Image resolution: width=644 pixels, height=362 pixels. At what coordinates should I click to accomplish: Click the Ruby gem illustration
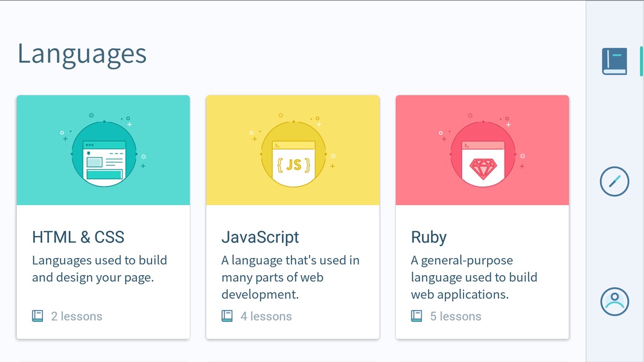483,154
